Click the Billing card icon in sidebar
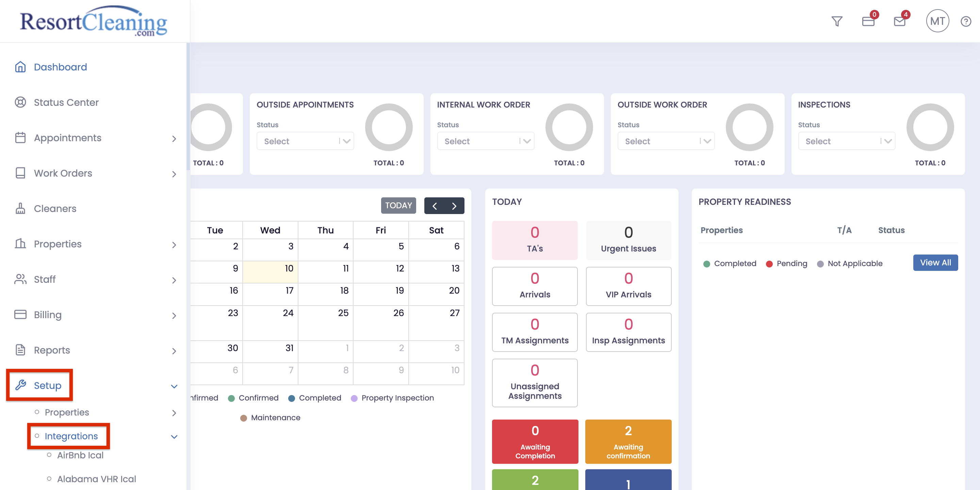980x490 pixels. coord(20,315)
